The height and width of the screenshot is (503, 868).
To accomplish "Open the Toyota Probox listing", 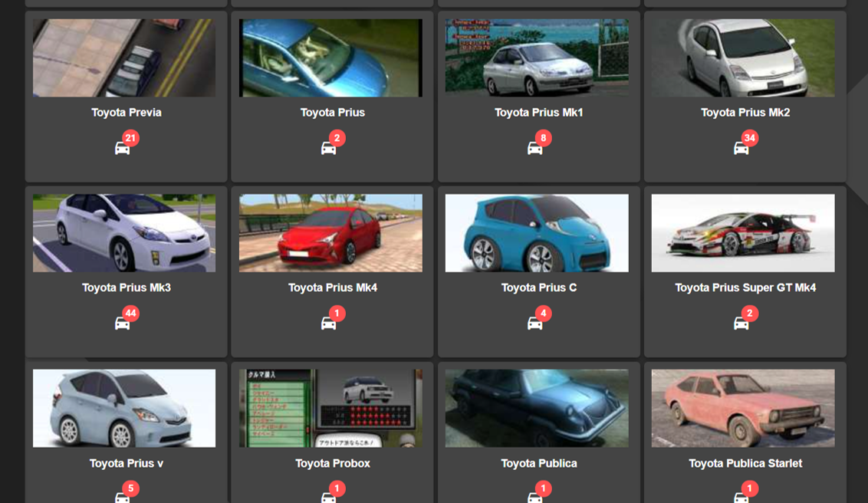I will pos(331,462).
